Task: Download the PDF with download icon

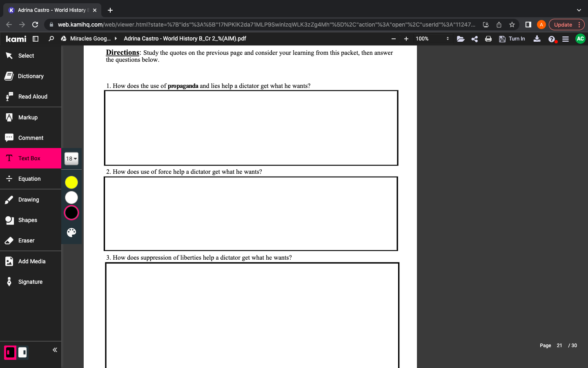Action: pyautogui.click(x=537, y=39)
